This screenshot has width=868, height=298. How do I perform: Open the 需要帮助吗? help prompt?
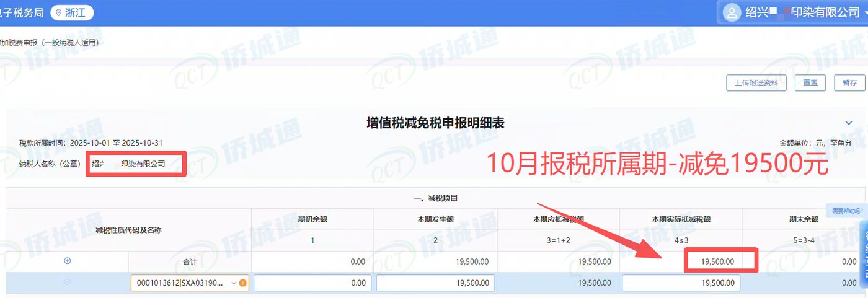pos(847,211)
